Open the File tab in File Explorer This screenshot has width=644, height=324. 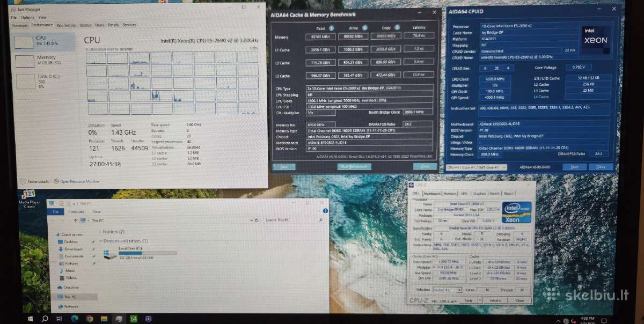pos(54,212)
